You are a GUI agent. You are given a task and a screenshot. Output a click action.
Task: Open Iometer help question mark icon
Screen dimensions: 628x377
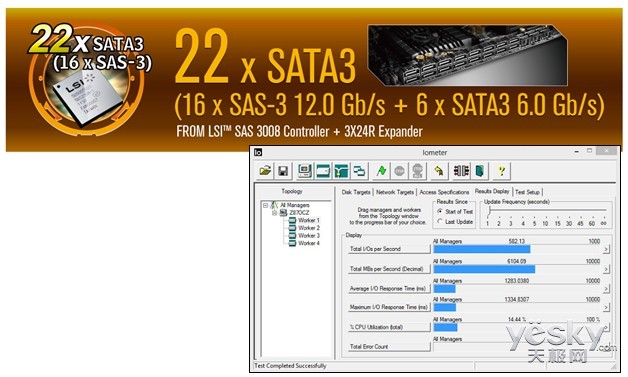coord(501,171)
